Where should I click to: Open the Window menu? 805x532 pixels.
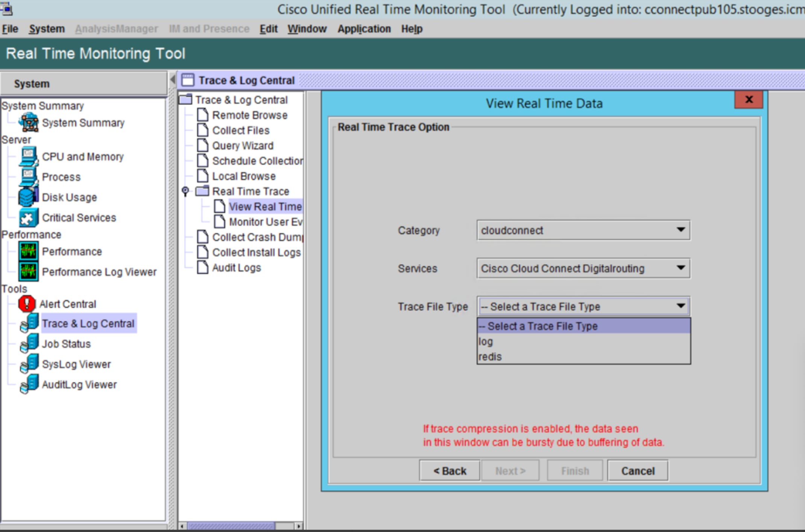(x=307, y=29)
